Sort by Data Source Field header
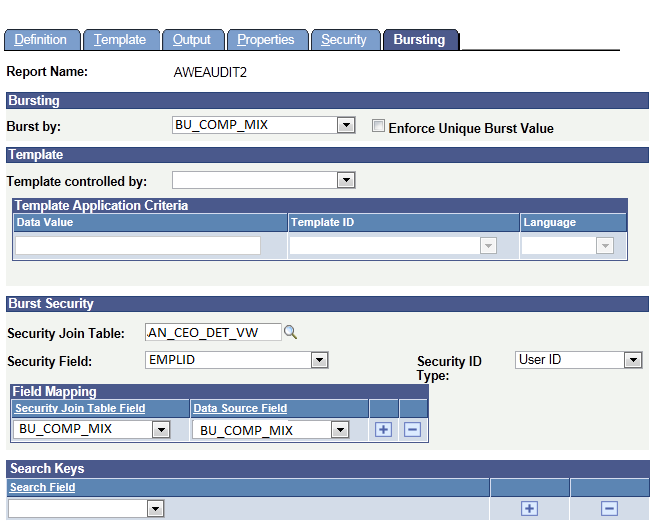 point(240,408)
